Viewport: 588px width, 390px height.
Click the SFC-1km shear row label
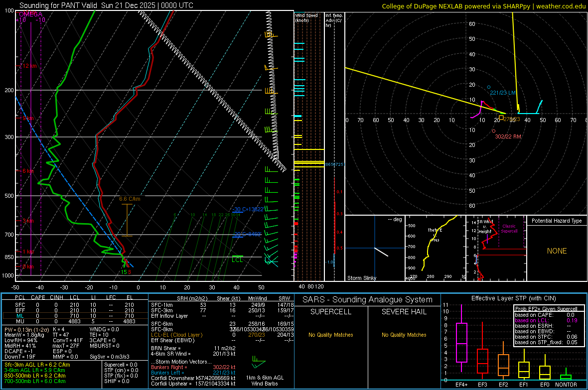pos(162,305)
